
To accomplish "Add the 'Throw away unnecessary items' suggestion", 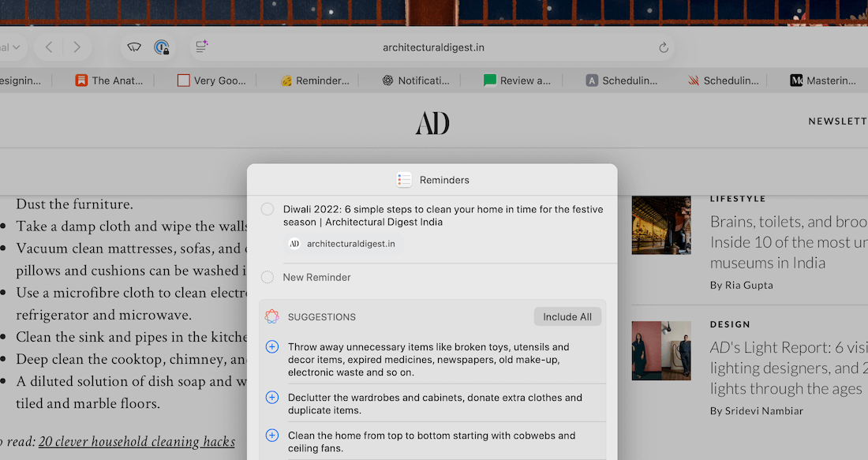I will pos(272,347).
